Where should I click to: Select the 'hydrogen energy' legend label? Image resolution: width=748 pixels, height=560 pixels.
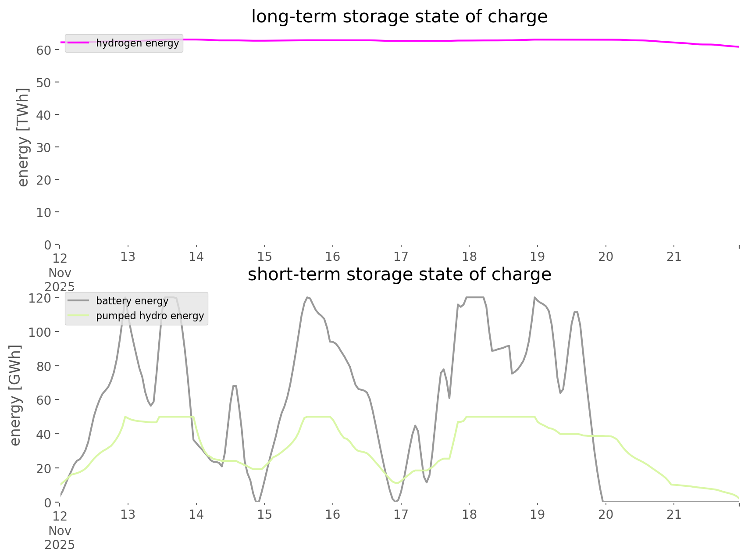coord(137,43)
